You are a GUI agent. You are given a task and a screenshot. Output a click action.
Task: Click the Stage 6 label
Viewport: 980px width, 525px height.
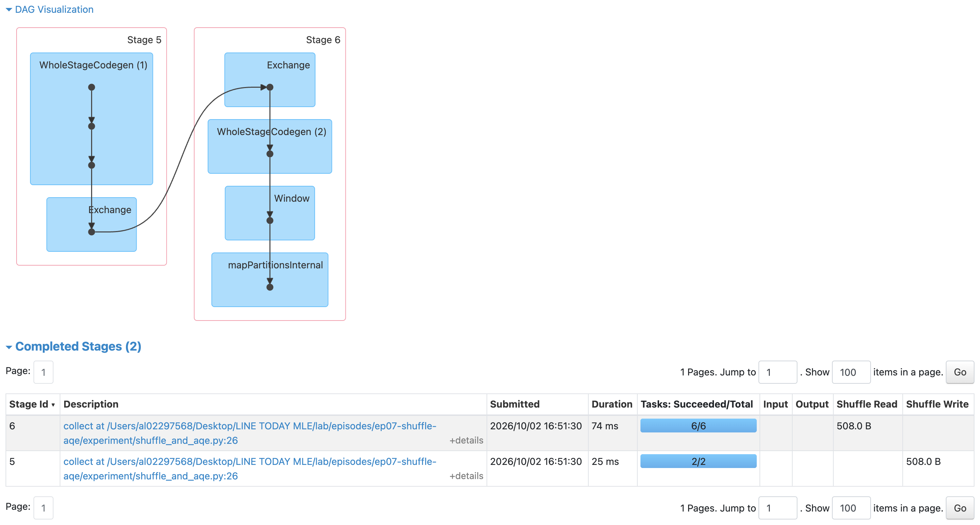[323, 40]
